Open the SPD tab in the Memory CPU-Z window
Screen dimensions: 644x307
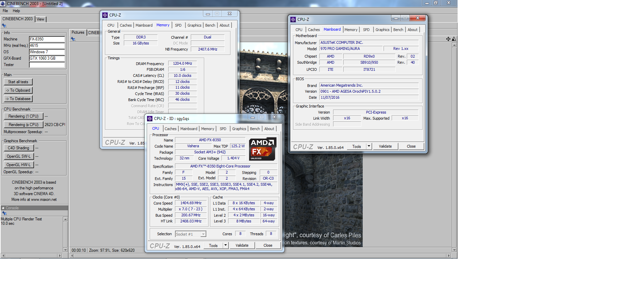tap(178, 25)
